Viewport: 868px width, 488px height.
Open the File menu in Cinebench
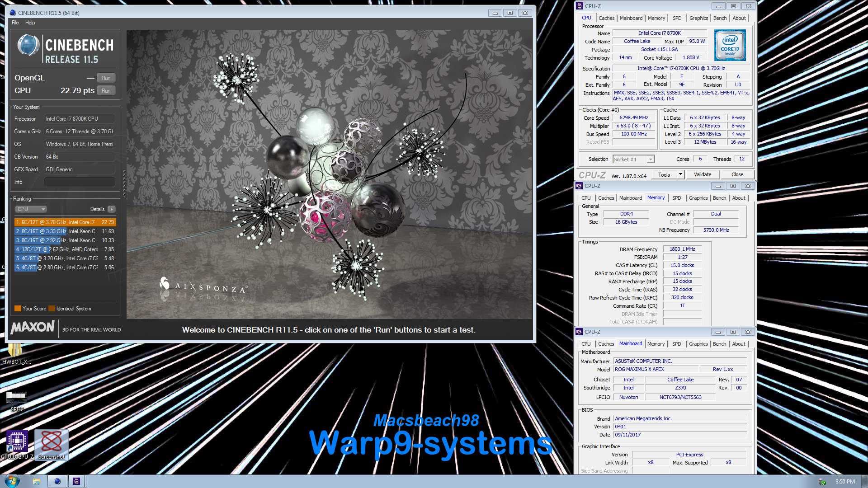pyautogui.click(x=15, y=23)
